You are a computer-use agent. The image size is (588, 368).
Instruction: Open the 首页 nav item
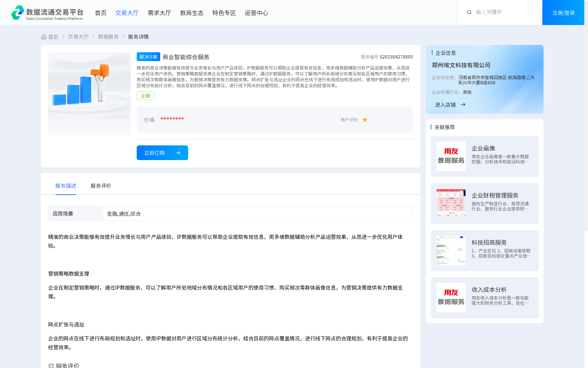[x=101, y=13]
